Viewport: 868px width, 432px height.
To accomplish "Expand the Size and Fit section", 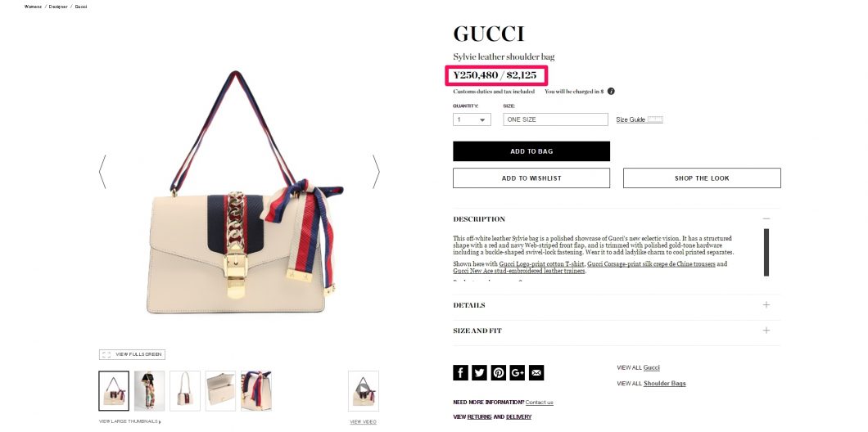I will [x=766, y=331].
